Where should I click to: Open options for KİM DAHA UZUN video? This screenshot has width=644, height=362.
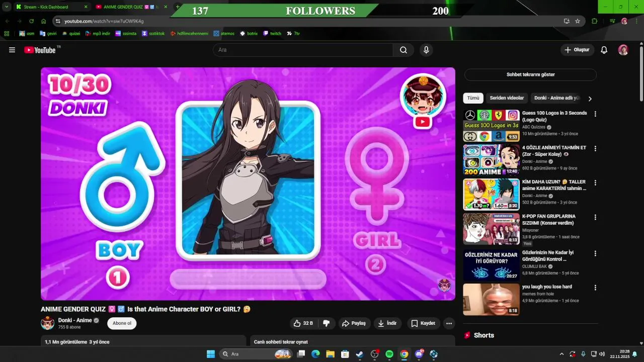595,183
